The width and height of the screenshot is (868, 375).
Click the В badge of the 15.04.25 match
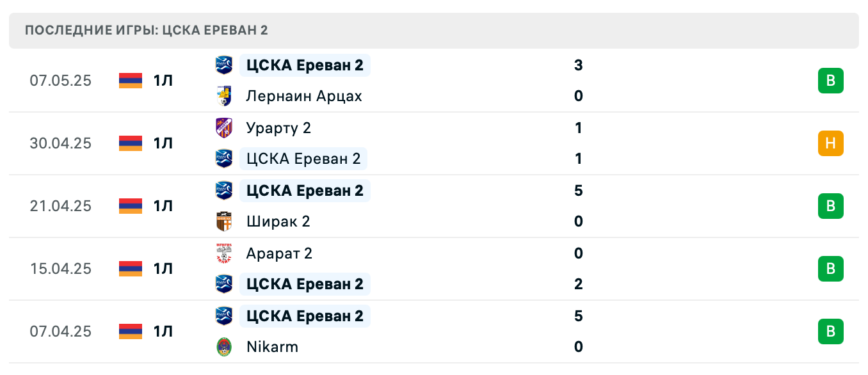[x=830, y=268]
